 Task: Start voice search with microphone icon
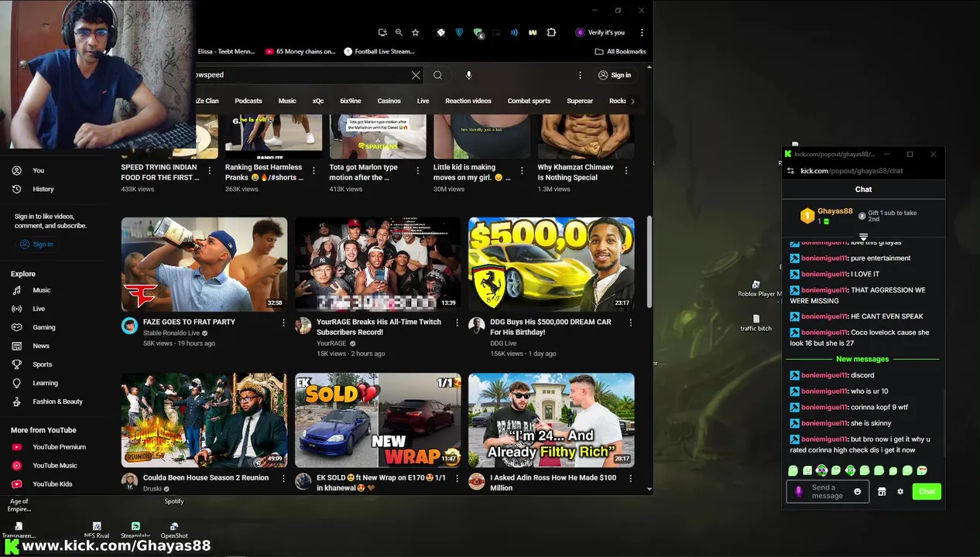pos(468,75)
